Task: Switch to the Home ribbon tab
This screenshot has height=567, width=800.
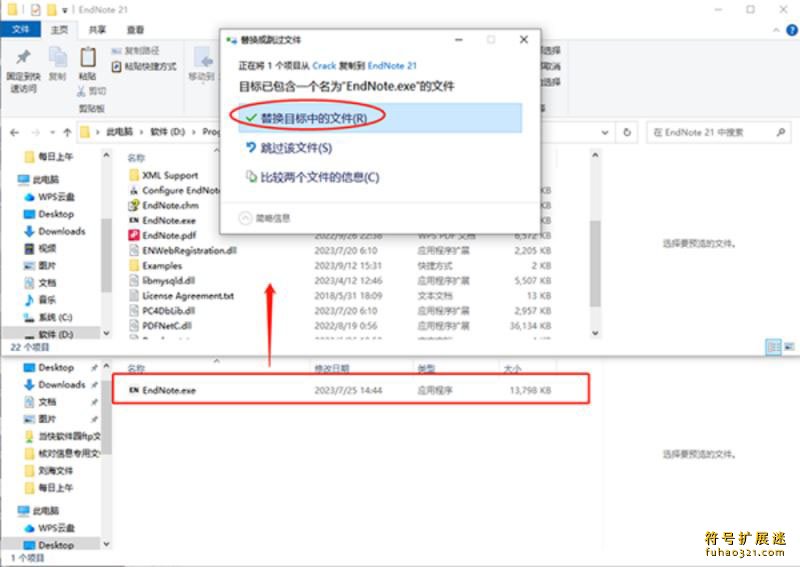Action: tap(59, 30)
